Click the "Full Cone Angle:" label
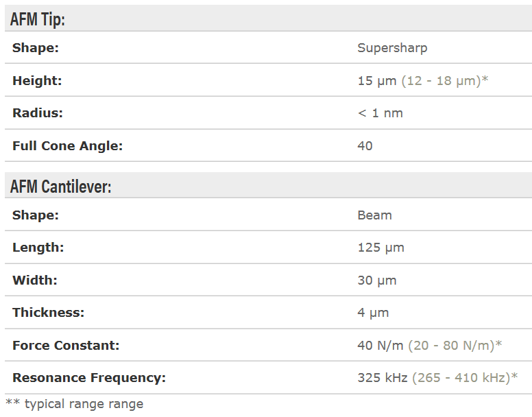The width and height of the screenshot is (532, 417). coord(67,145)
